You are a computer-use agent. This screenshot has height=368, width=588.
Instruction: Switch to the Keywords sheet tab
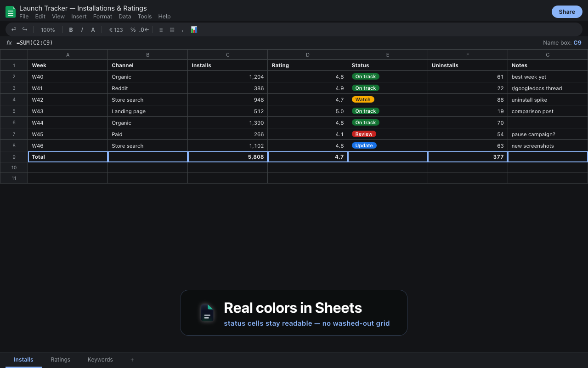point(100,360)
